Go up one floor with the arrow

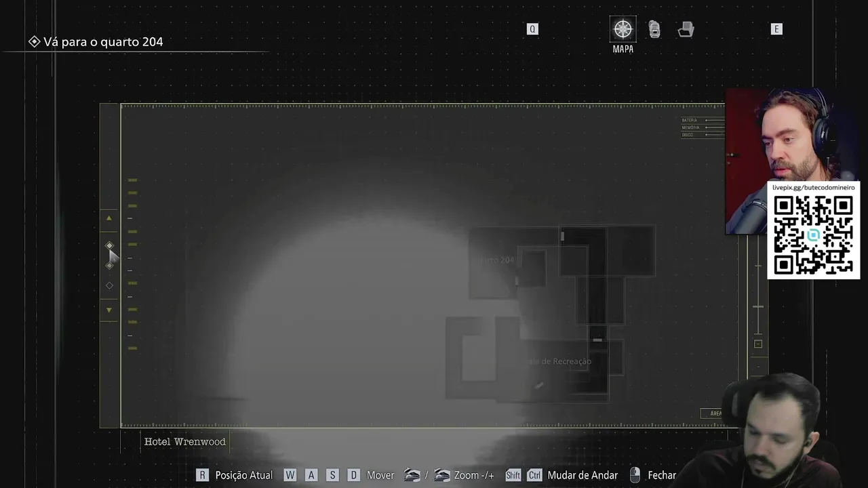109,218
